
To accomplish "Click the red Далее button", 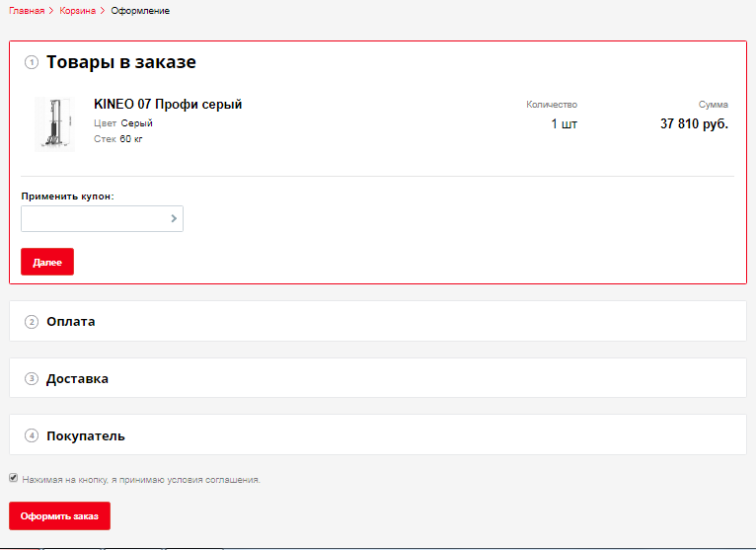I will [x=47, y=262].
